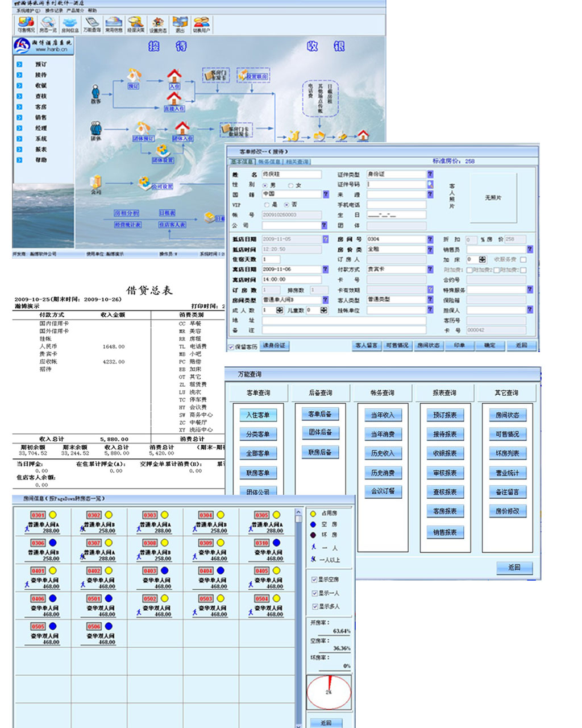Switch to the 帐务信息 tab
The width and height of the screenshot is (582, 728).
[270, 162]
